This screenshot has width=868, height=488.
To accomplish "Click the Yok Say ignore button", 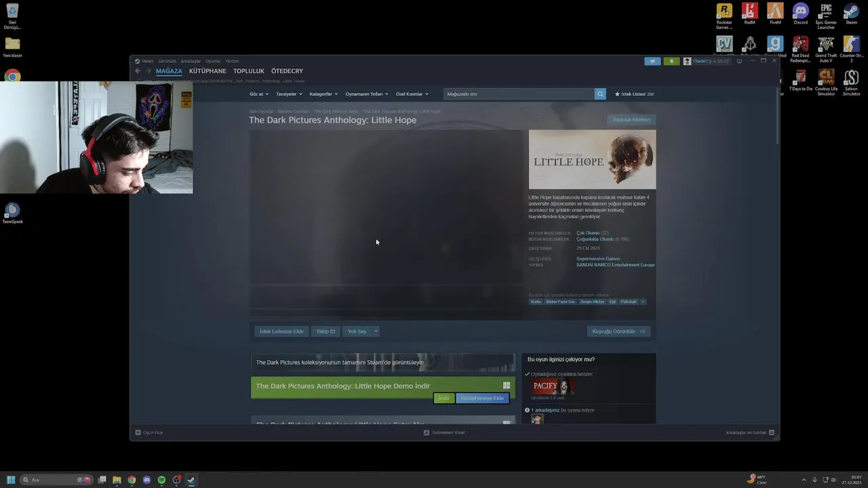I will coord(357,331).
